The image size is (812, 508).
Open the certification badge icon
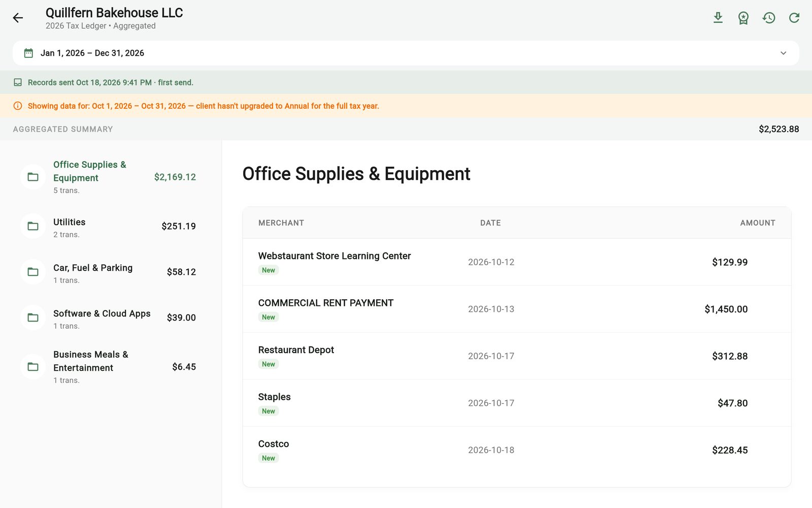click(743, 18)
